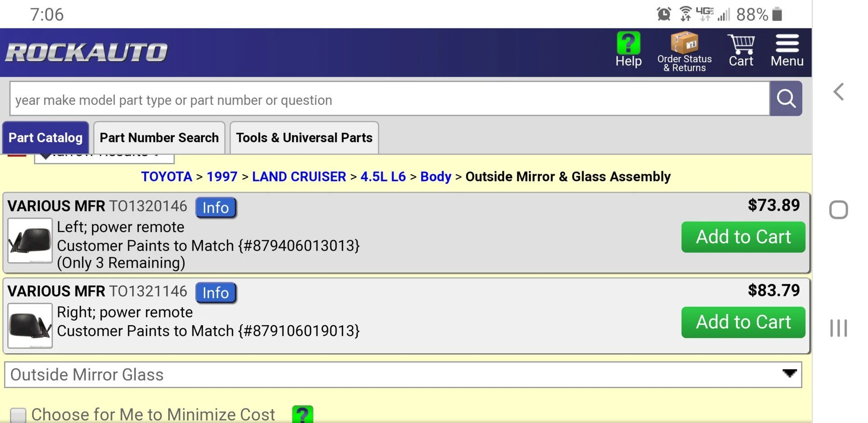
Task: Click the RockAuto logo
Action: 86,52
